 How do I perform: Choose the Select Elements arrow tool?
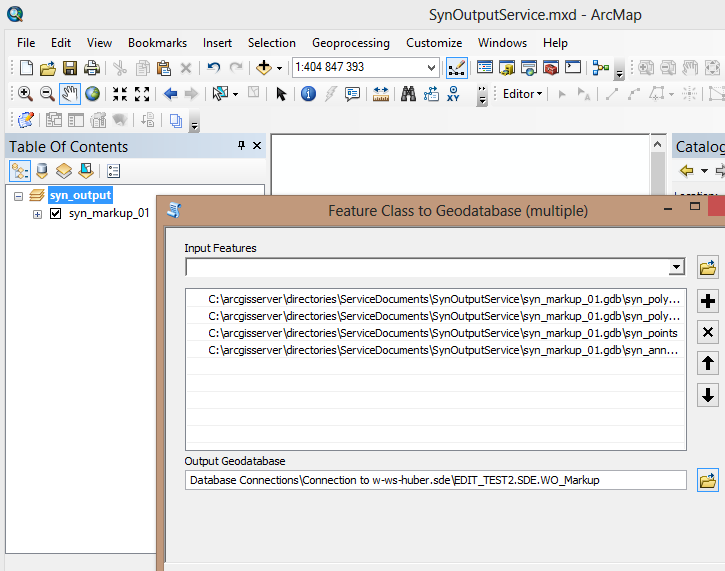(x=281, y=94)
